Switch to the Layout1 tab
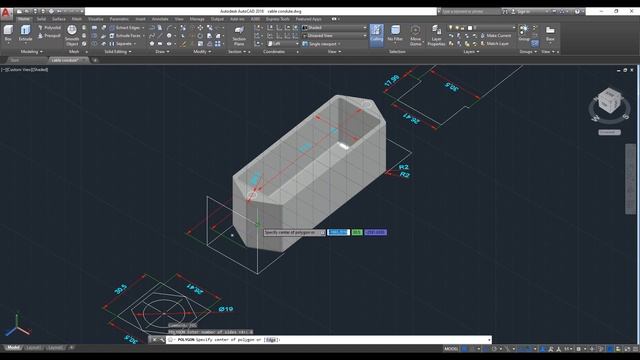Viewport: 640px width, 360px height. 33,348
